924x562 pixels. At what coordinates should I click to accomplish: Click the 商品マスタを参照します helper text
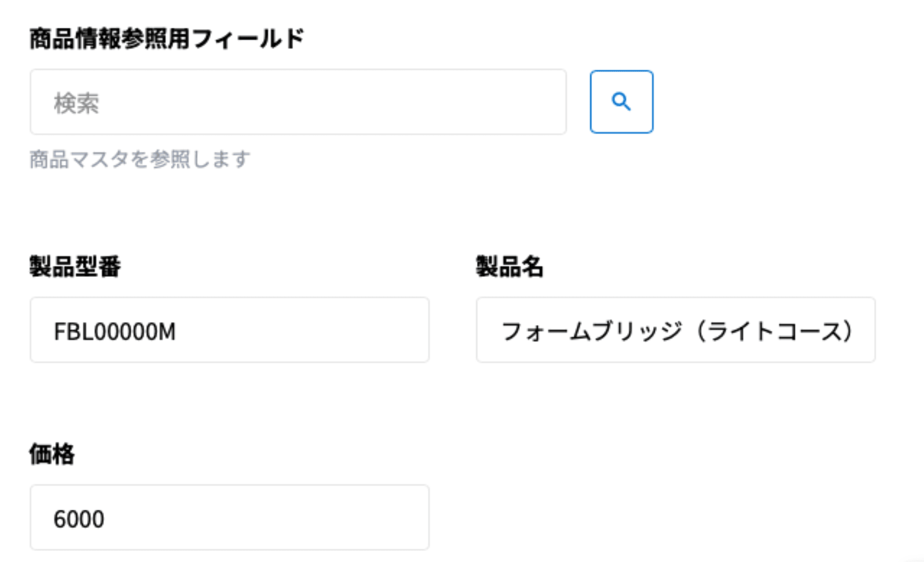pyautogui.click(x=140, y=159)
